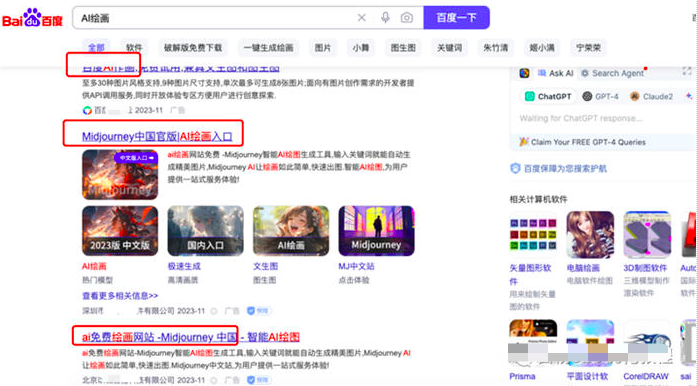
Task: Click the CorelDRAW software thumbnail
Action: (647, 342)
